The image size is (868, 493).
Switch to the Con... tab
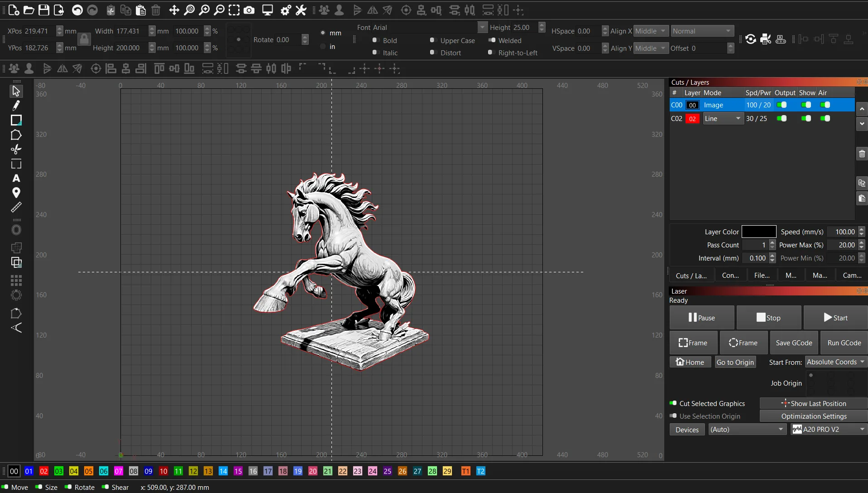[x=730, y=275]
